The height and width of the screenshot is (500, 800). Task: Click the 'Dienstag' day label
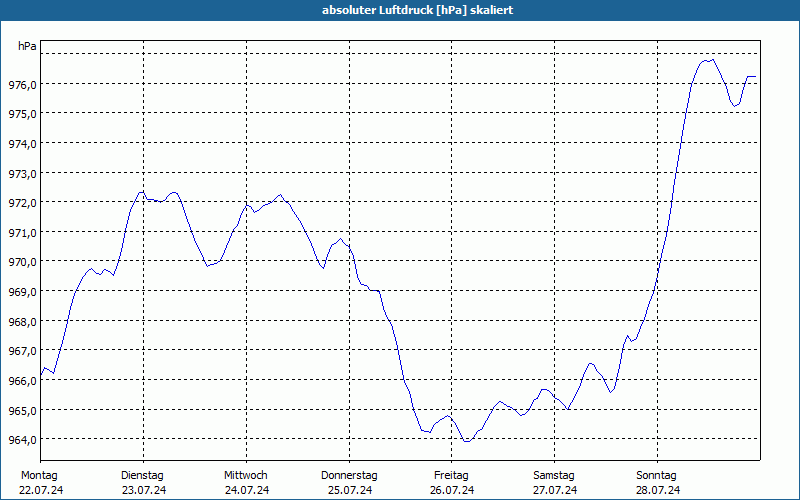click(x=142, y=476)
